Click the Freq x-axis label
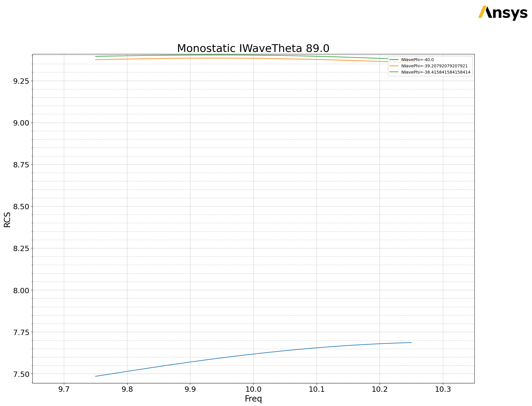 (x=253, y=399)
